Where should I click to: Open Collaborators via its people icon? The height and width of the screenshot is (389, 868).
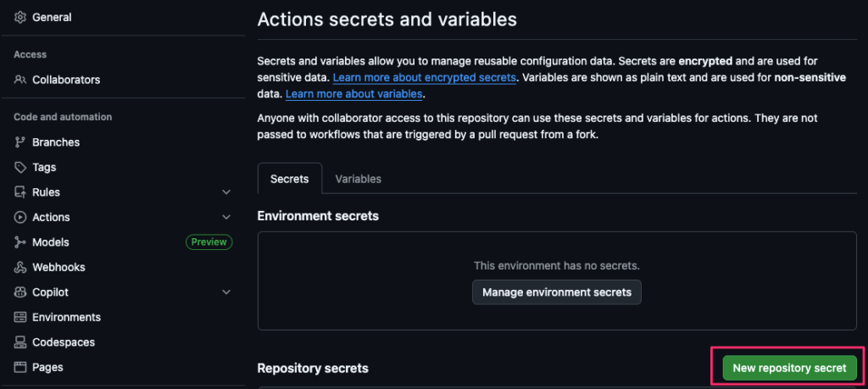click(x=20, y=80)
